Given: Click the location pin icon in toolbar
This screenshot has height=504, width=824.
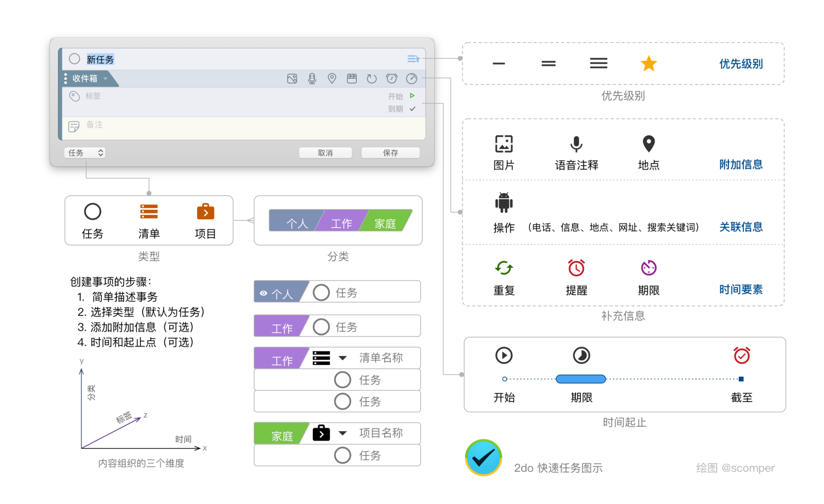Looking at the screenshot, I should pyautogui.click(x=332, y=79).
